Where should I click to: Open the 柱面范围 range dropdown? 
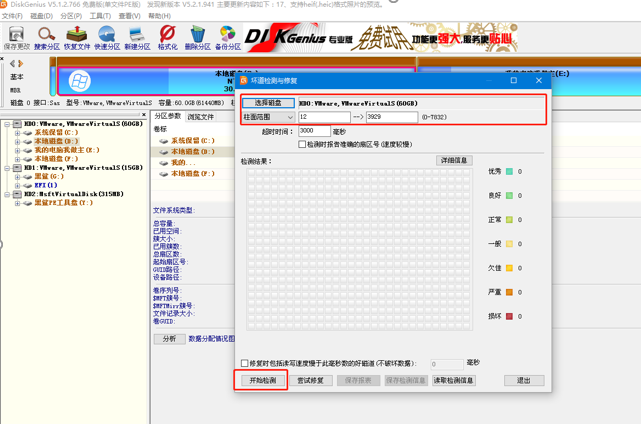pos(268,117)
